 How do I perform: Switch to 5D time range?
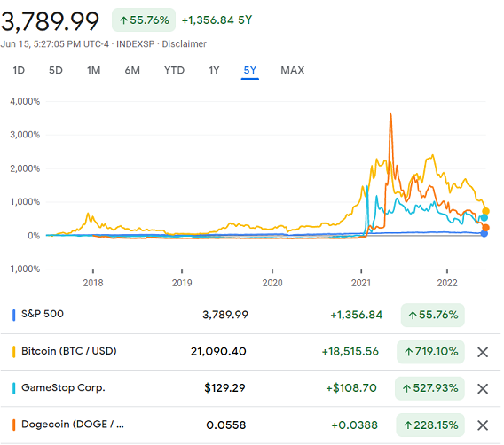coord(56,70)
